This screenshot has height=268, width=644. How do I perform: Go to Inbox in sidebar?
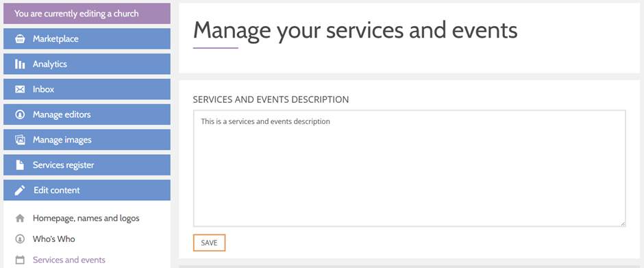87,89
